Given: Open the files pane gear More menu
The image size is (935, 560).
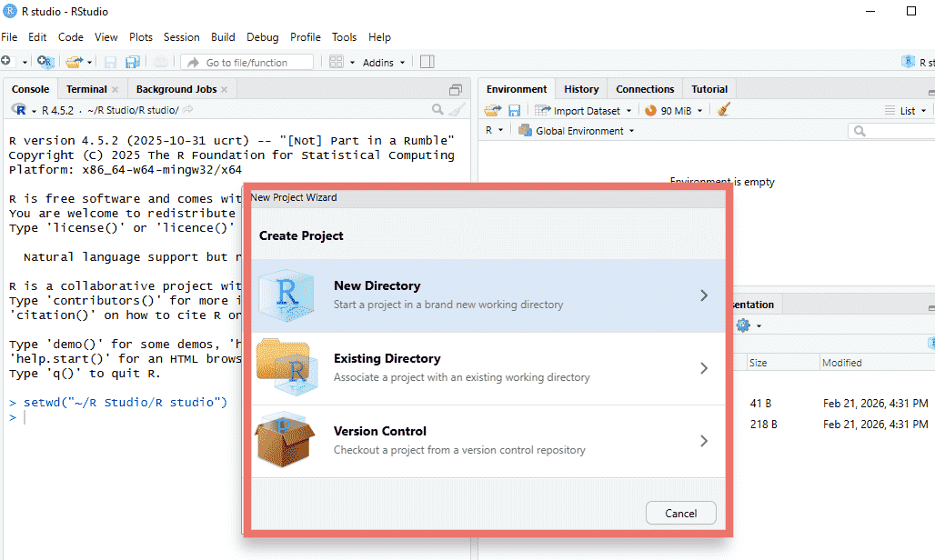Looking at the screenshot, I should [749, 325].
